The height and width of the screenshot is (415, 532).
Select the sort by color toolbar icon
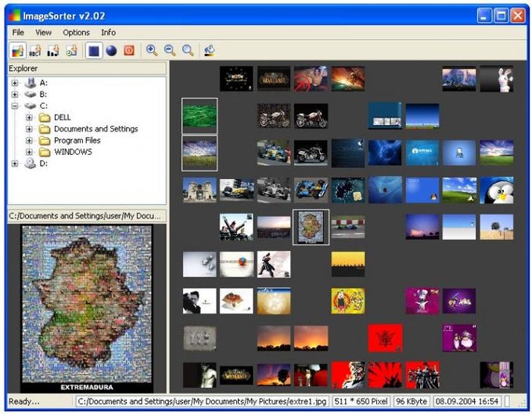coord(18,51)
